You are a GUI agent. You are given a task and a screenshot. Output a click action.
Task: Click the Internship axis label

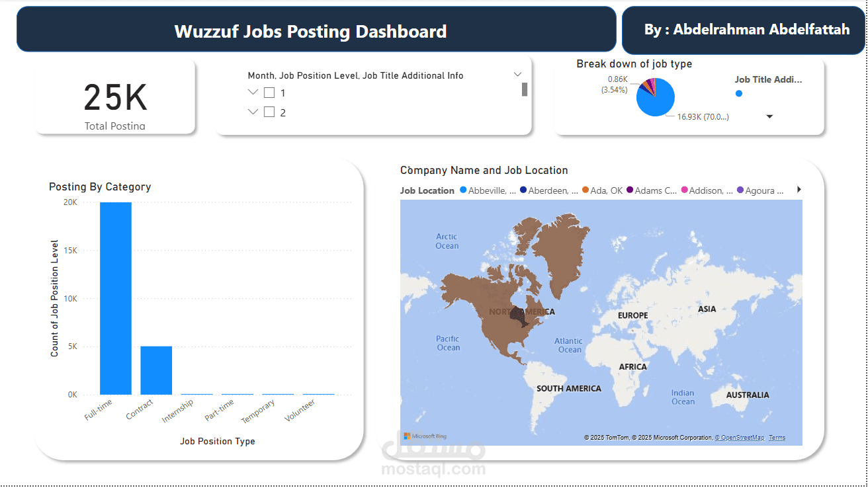[x=178, y=411]
